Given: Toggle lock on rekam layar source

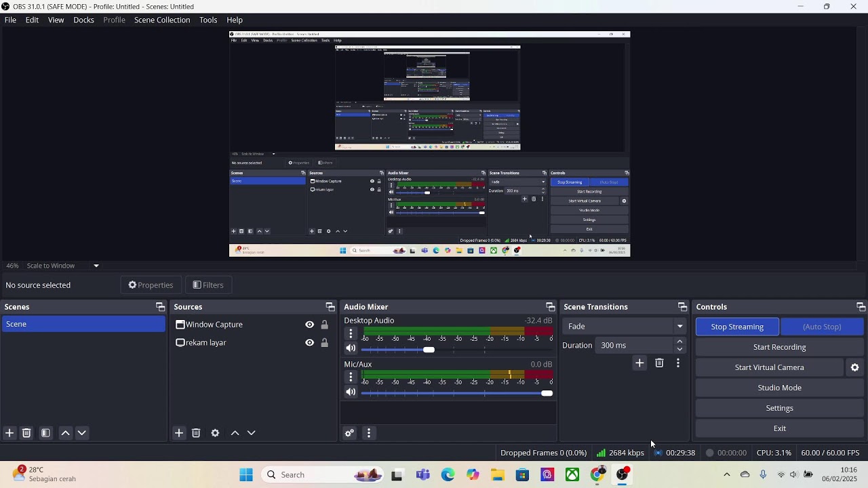Looking at the screenshot, I should point(324,343).
